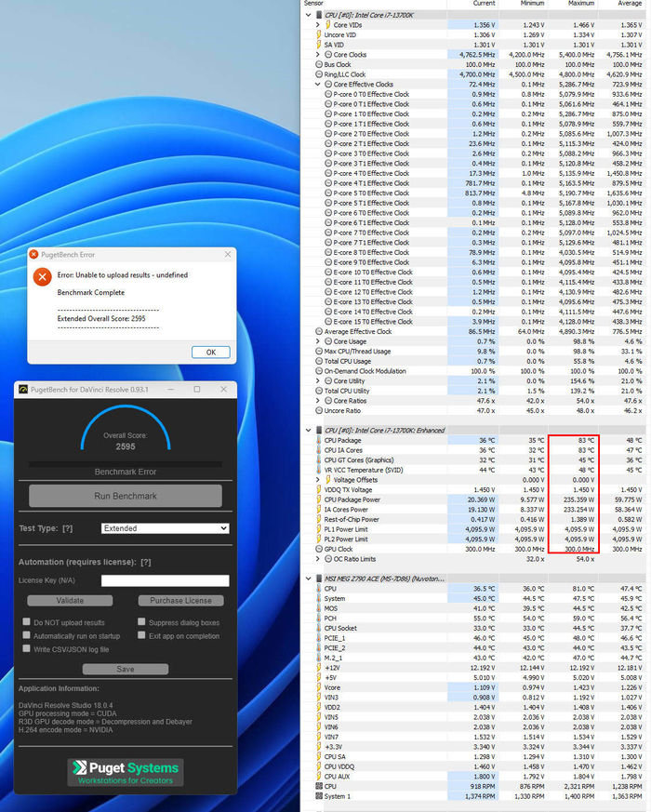Click the MOS temperature icon

click(319, 608)
